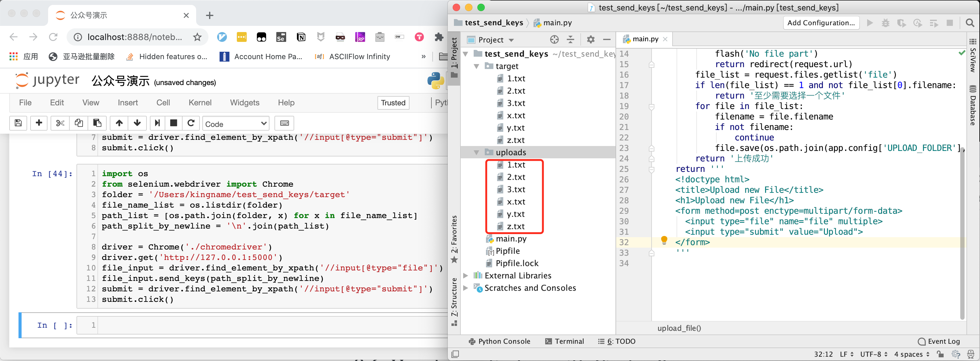Expand External Libraries node

click(465, 275)
